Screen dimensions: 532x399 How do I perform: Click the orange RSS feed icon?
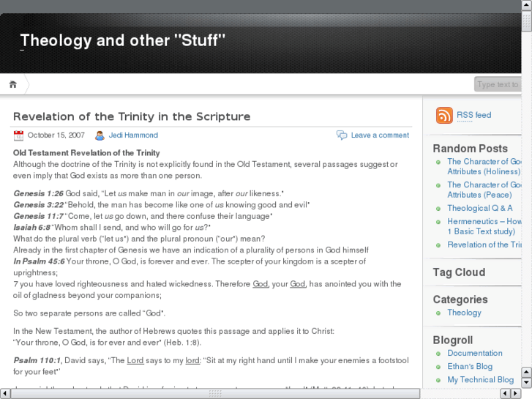[x=444, y=116]
